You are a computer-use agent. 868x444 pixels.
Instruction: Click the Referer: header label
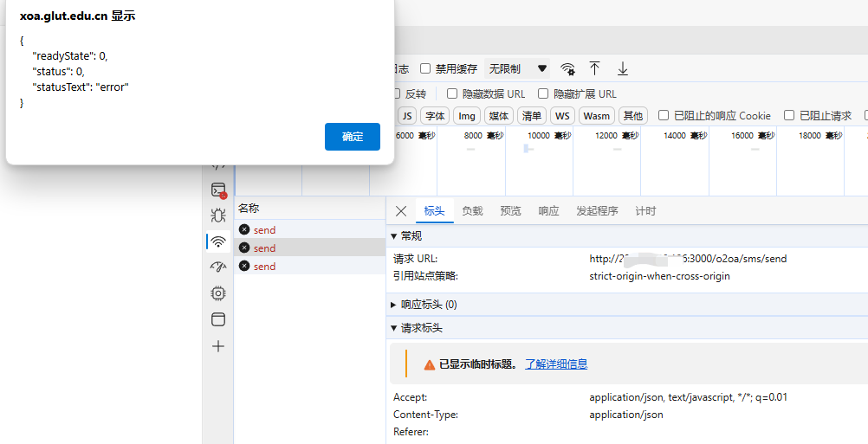[411, 432]
